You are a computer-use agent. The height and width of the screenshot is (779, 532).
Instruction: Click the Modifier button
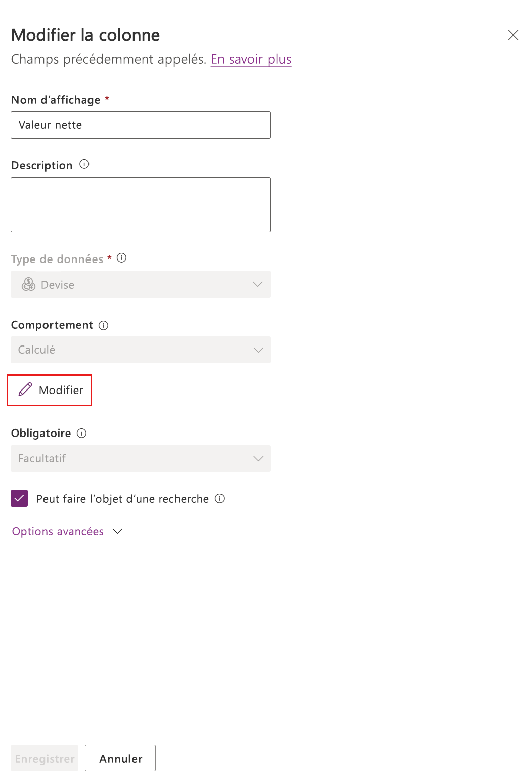click(49, 390)
